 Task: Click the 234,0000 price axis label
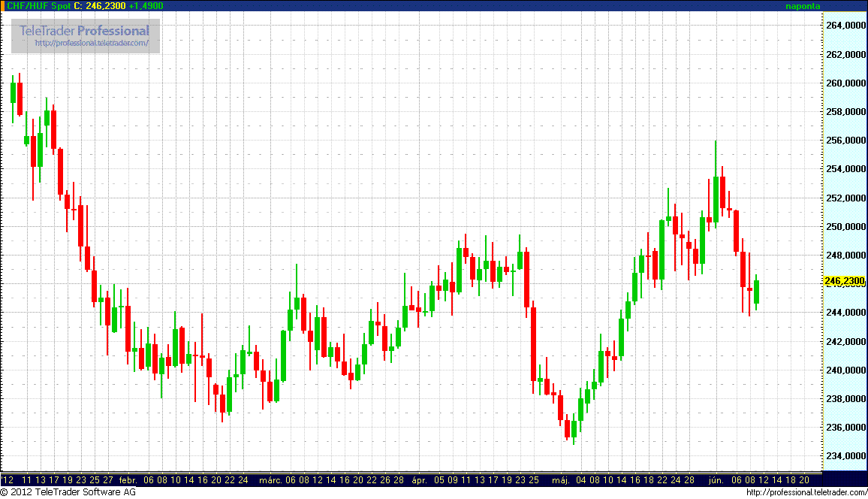coord(845,456)
